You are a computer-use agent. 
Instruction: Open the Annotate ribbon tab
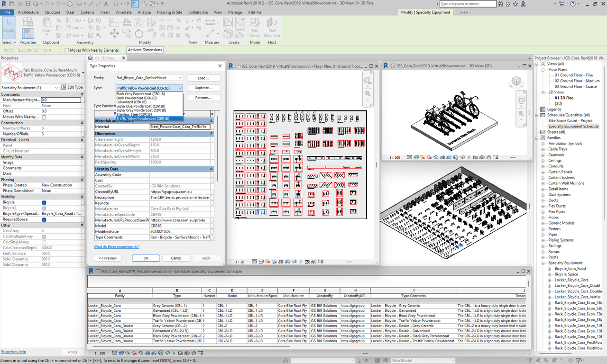coord(123,12)
